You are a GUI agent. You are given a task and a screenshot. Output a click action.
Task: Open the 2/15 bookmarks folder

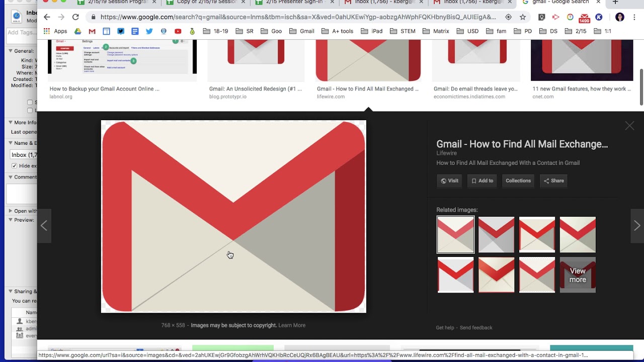click(576, 31)
